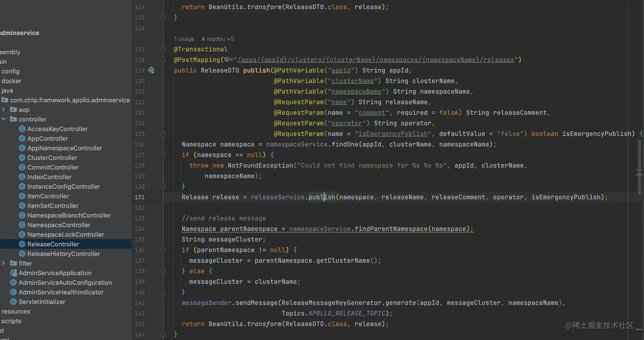
Task: Click the controller package folder icon
Action: coord(13,119)
